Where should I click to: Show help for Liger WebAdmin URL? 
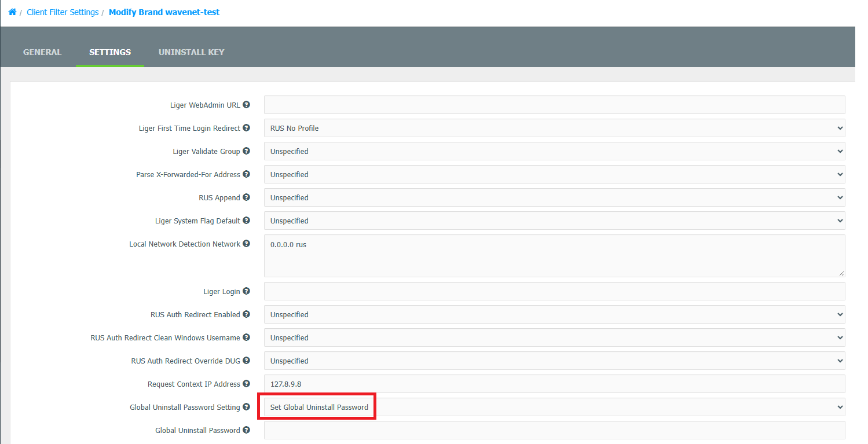pyautogui.click(x=246, y=105)
